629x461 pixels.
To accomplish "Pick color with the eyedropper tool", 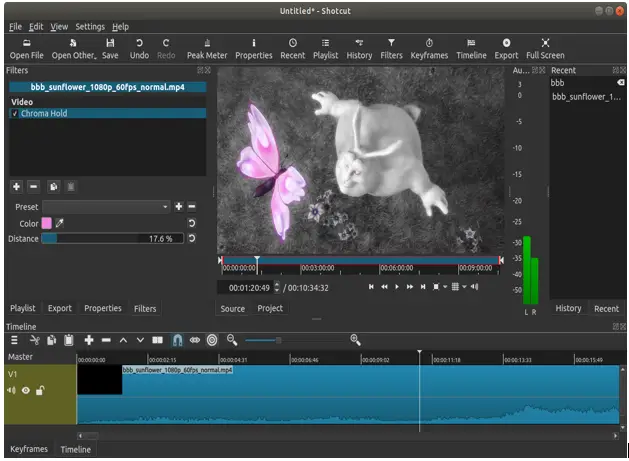I will [x=59, y=223].
